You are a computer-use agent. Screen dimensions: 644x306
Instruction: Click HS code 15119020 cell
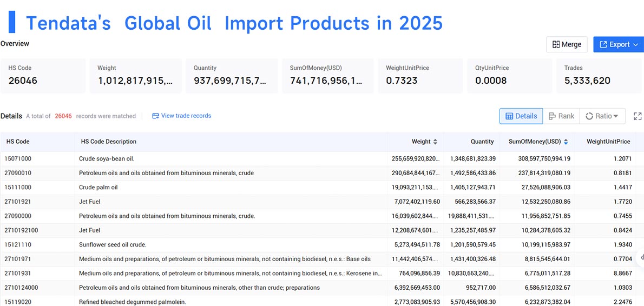tap(18, 302)
